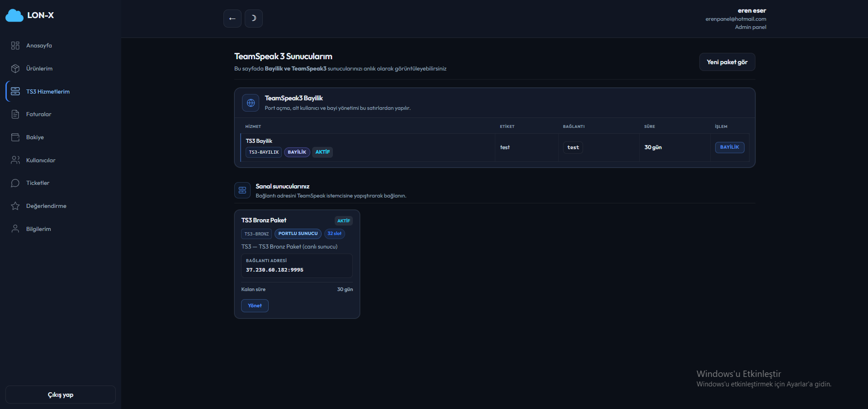Viewport: 868px width, 409px height.
Task: Click the AKTİF badge on TS3 Bronz Paket card
Action: [x=344, y=221]
